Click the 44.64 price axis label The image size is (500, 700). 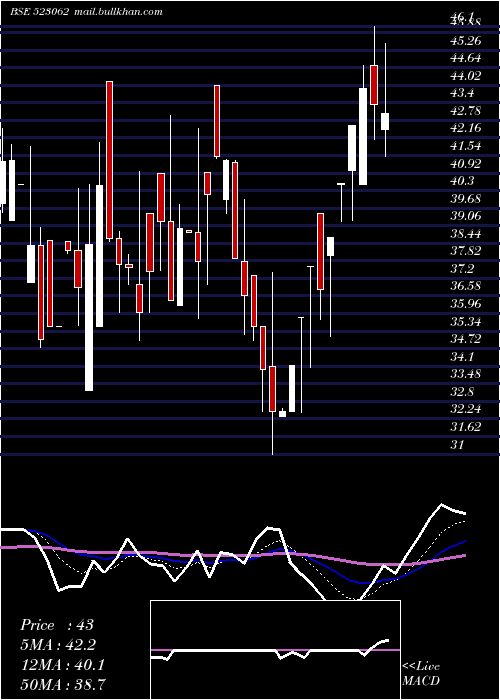pos(466,58)
